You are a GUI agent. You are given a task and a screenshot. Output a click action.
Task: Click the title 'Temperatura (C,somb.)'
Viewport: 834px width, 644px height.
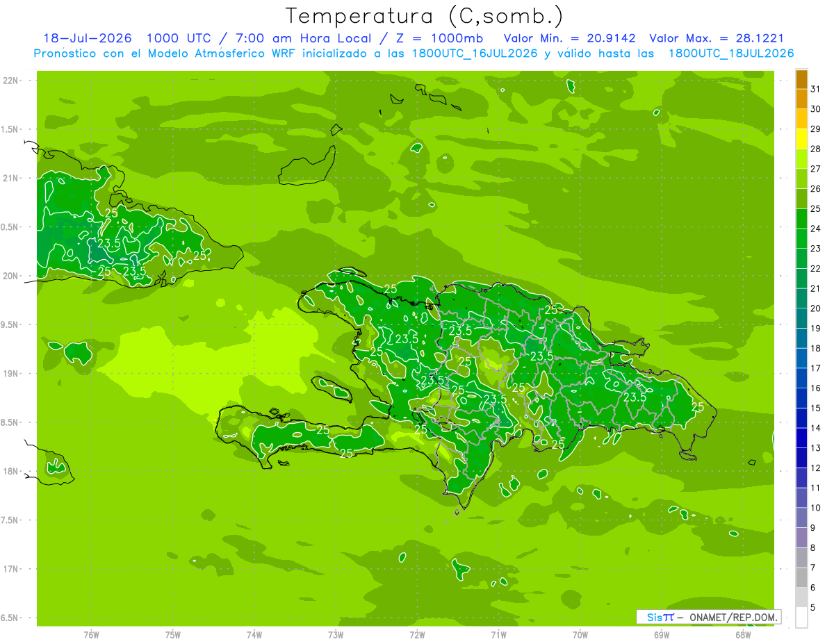(x=425, y=16)
